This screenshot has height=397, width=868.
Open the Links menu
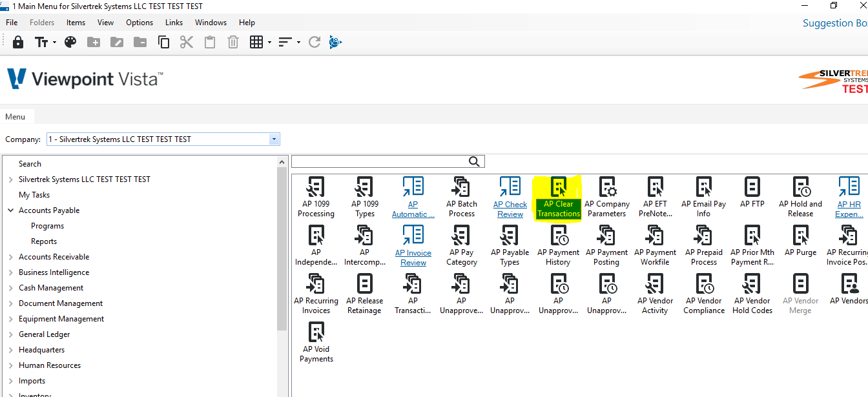click(174, 23)
